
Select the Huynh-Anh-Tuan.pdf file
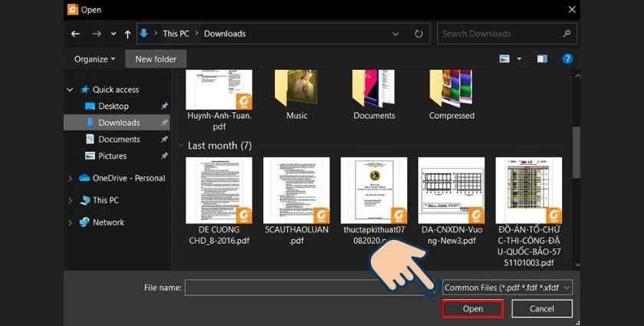219,100
